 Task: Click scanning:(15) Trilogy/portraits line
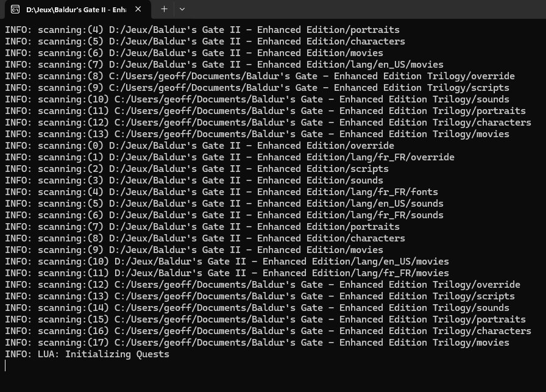coord(265,319)
